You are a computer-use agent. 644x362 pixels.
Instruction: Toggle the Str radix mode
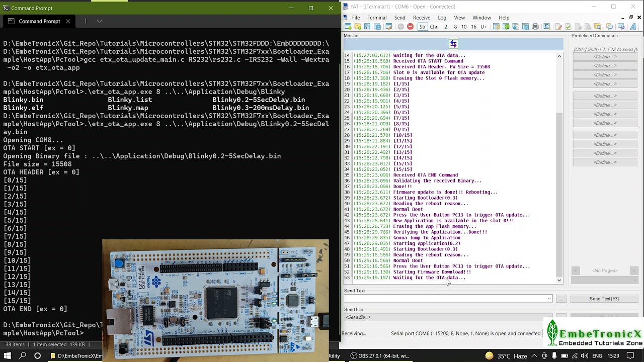pyautogui.click(x=423, y=27)
